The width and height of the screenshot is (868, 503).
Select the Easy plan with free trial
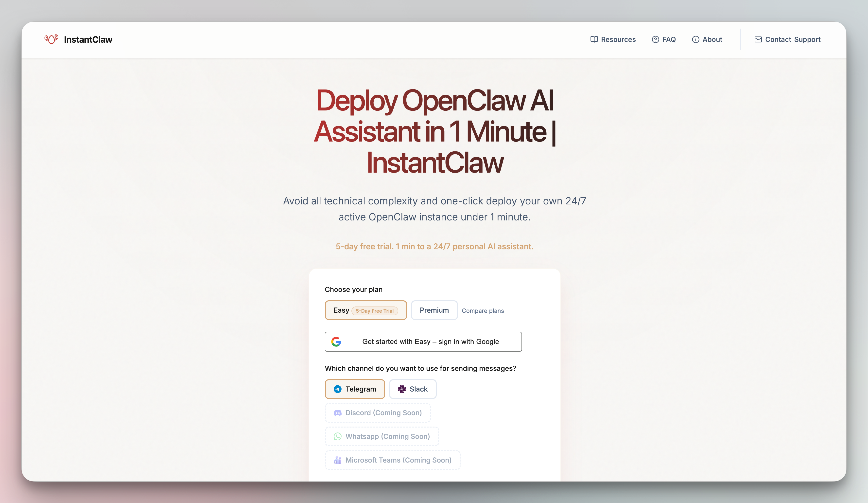coord(366,310)
